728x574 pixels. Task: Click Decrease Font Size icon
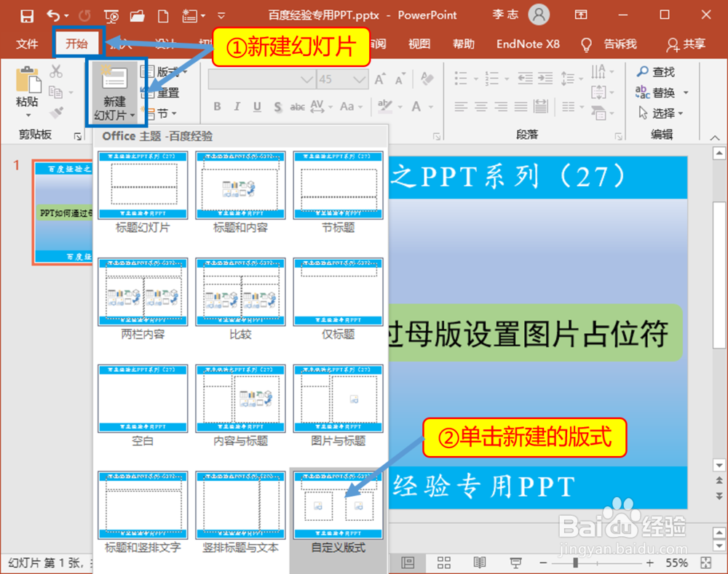400,79
